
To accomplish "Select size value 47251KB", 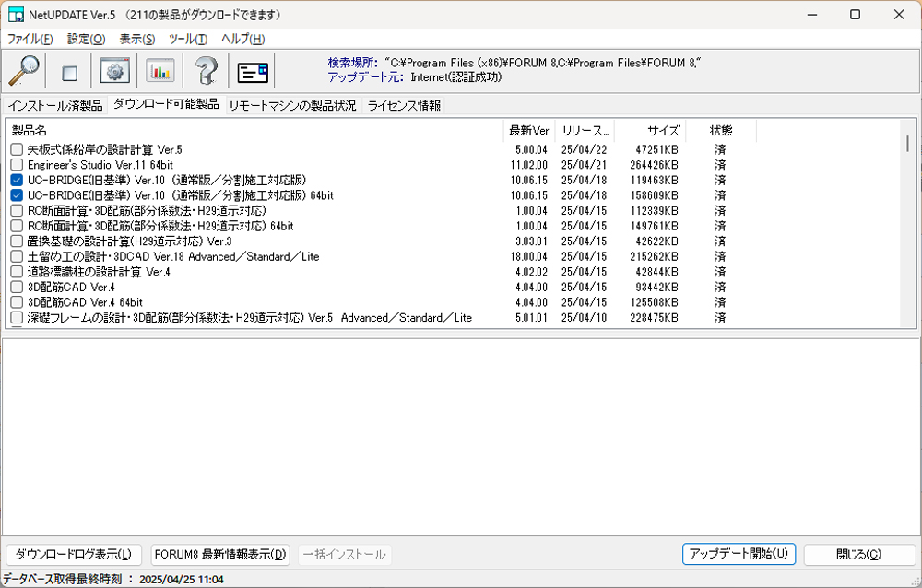I will [x=656, y=149].
